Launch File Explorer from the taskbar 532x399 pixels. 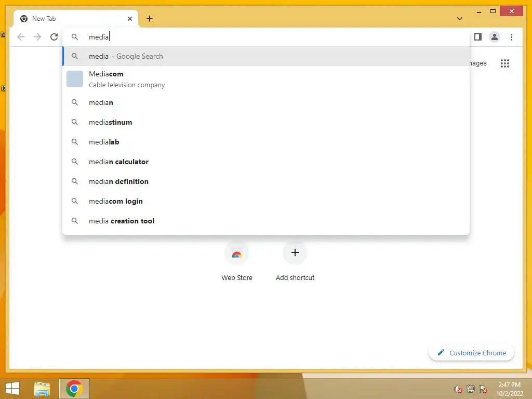[x=42, y=389]
